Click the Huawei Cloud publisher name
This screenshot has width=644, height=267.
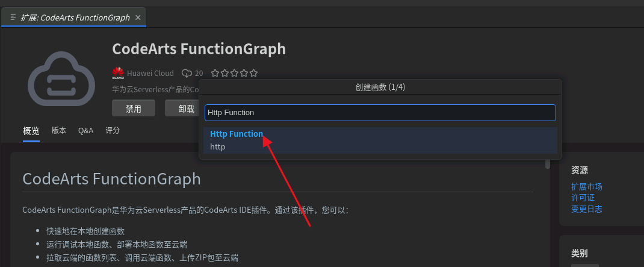pos(150,74)
